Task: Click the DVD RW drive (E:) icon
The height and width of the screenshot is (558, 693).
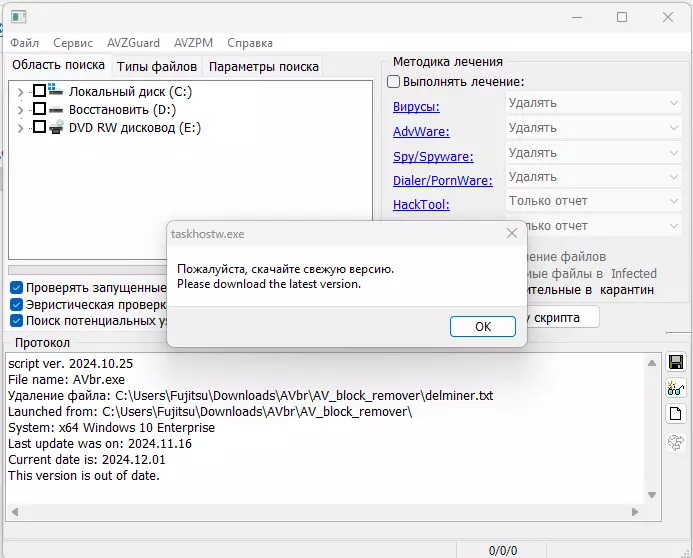Action: pos(56,127)
